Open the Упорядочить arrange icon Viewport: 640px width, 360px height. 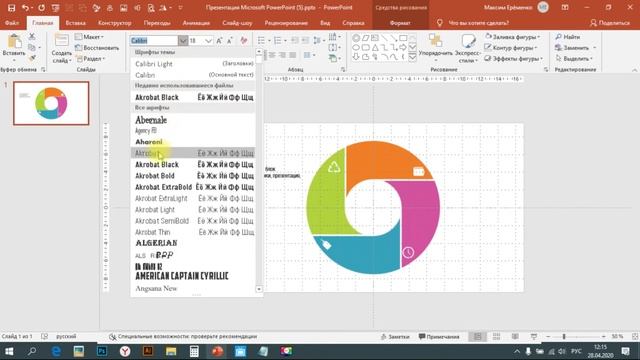point(436,41)
